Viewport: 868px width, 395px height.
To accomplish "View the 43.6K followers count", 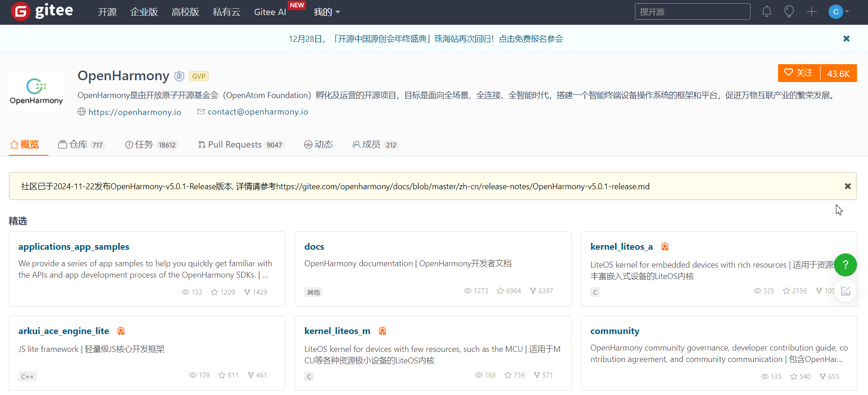I will pyautogui.click(x=838, y=73).
